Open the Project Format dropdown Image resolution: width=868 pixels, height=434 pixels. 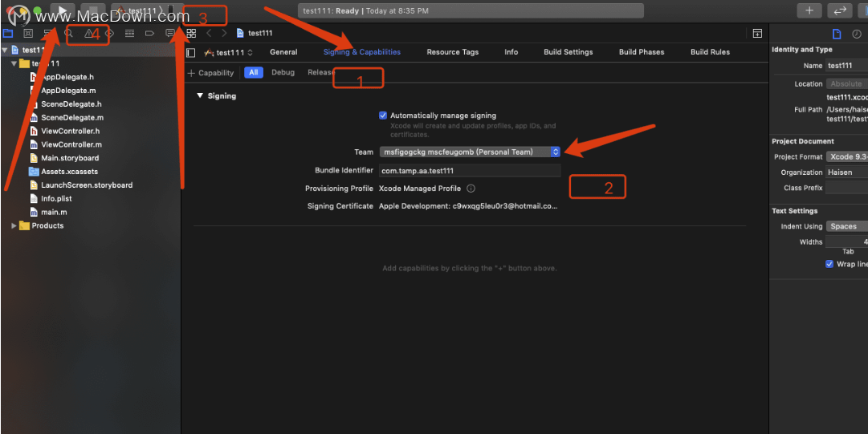[847, 157]
